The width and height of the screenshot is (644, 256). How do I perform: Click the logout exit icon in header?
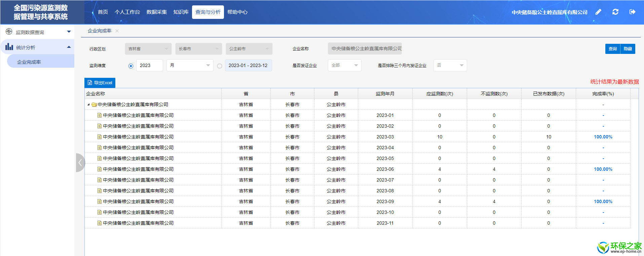[x=633, y=12]
